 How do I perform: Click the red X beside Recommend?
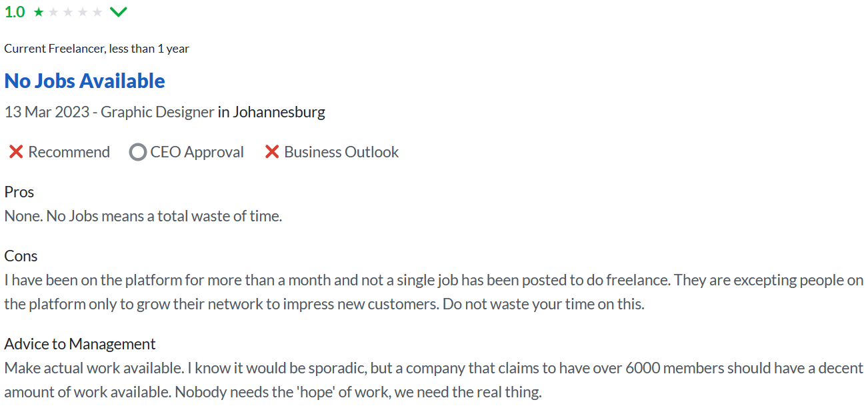16,152
